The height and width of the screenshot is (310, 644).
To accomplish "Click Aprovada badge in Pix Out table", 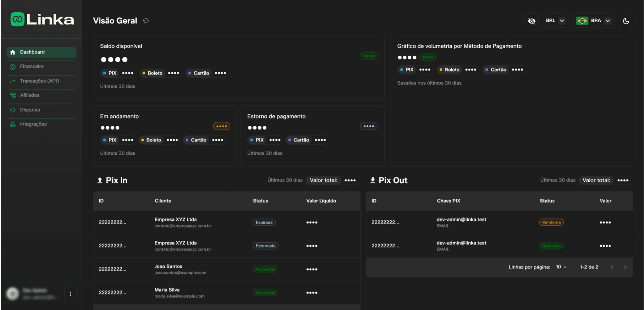I will pos(551,246).
